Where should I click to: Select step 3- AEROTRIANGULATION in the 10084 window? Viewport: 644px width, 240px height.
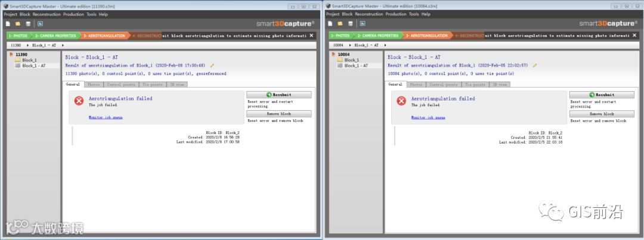426,36
